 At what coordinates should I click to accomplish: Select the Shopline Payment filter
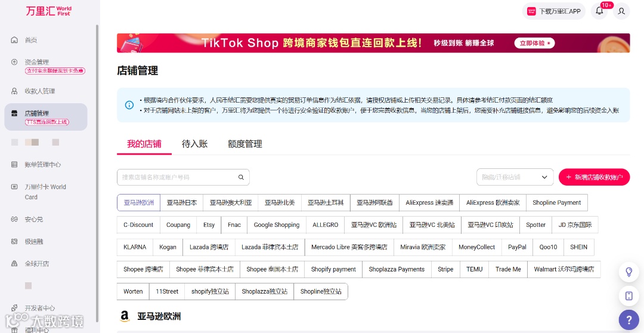click(x=556, y=203)
